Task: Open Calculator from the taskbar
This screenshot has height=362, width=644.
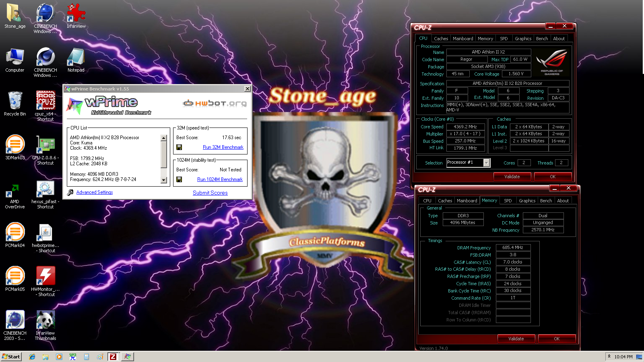Action: tap(87, 357)
